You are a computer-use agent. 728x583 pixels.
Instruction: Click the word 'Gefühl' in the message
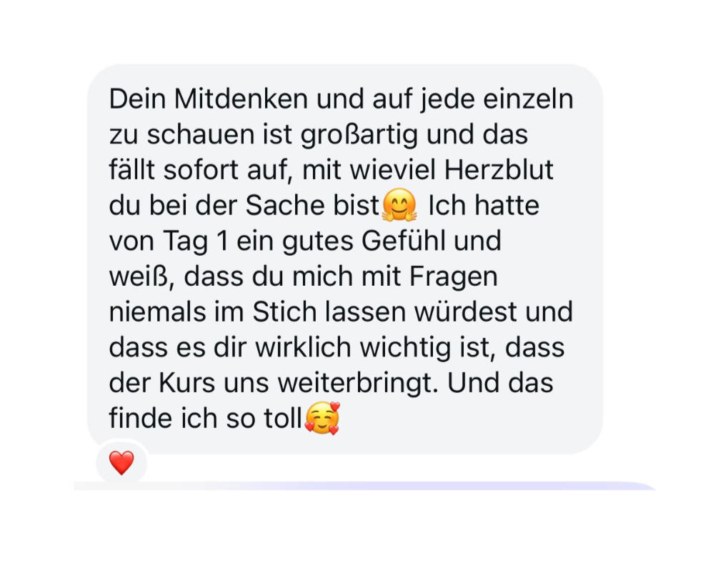(x=403, y=241)
